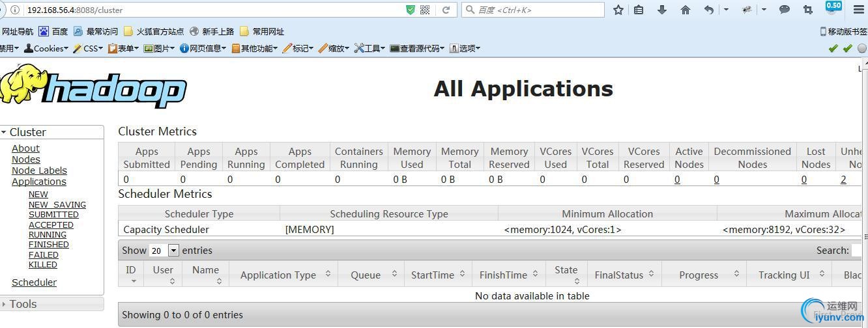Open the Scheduler link
Image resolution: width=868 pixels, height=328 pixels.
(x=34, y=282)
